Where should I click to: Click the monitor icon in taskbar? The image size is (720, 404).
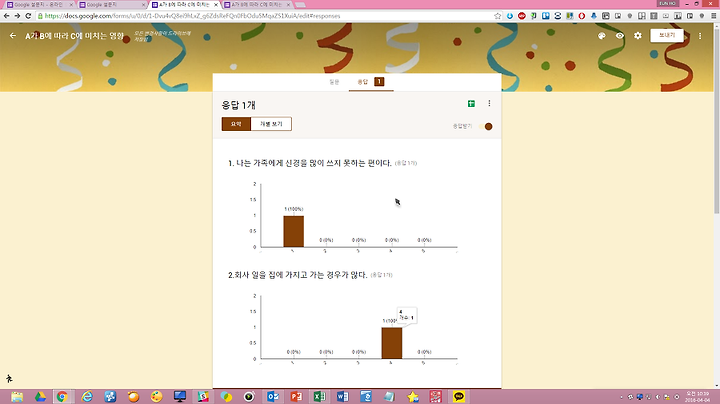tap(180, 396)
